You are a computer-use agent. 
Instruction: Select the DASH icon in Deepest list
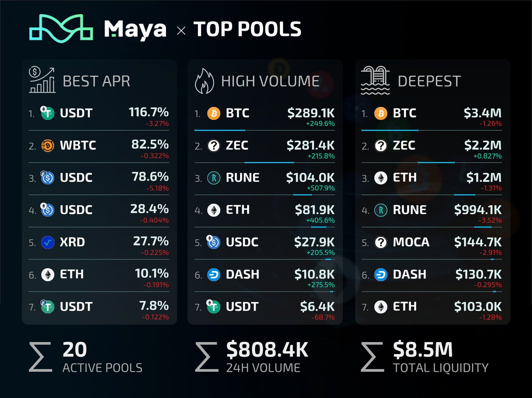click(381, 275)
